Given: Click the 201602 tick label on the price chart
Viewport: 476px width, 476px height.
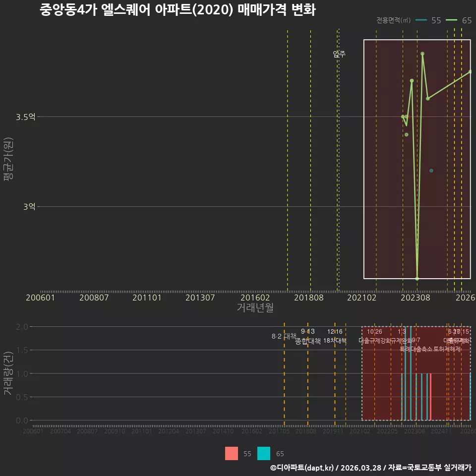Looking at the screenshot, I should [255, 297].
